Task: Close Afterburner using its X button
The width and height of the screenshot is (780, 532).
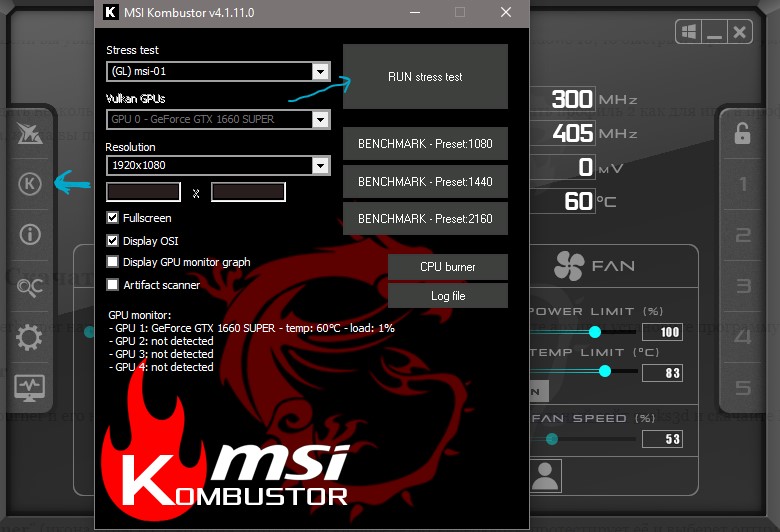Action: pyautogui.click(x=740, y=32)
